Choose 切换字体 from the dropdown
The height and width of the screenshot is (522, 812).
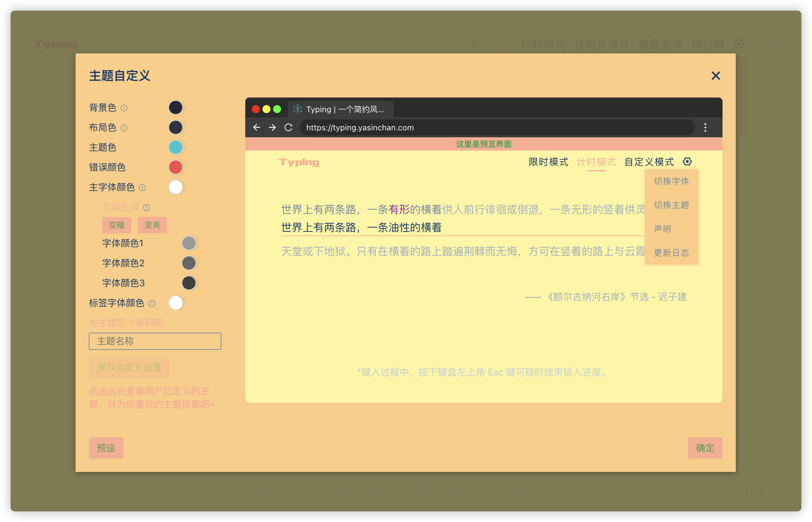671,181
